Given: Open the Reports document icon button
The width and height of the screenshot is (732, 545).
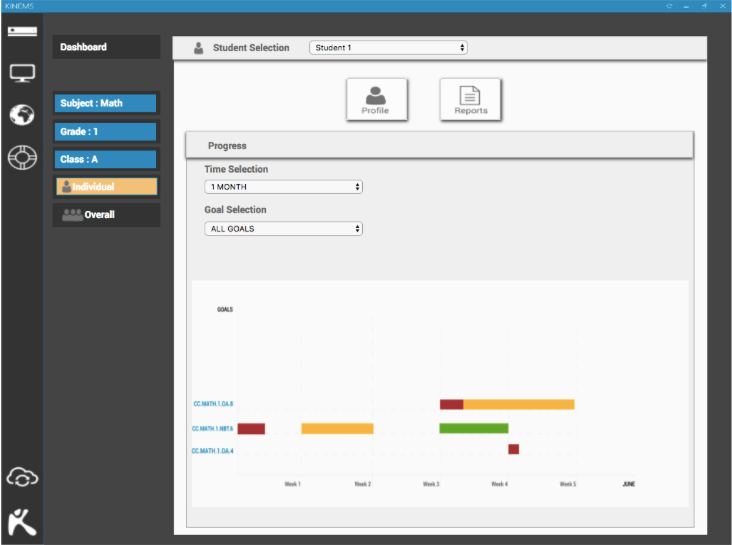Looking at the screenshot, I should pyautogui.click(x=470, y=99).
